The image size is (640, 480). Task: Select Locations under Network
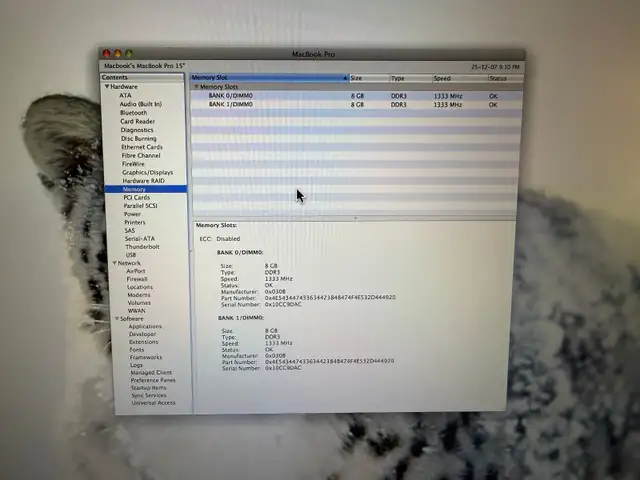tap(140, 287)
